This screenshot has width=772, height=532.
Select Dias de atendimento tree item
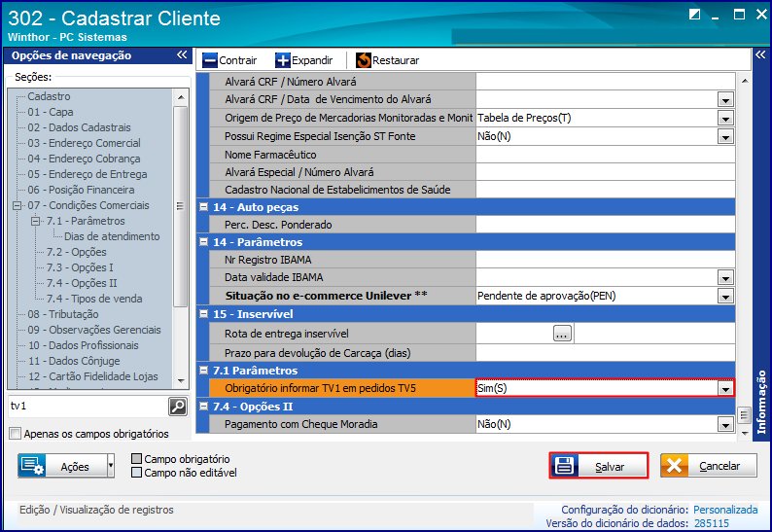112,236
